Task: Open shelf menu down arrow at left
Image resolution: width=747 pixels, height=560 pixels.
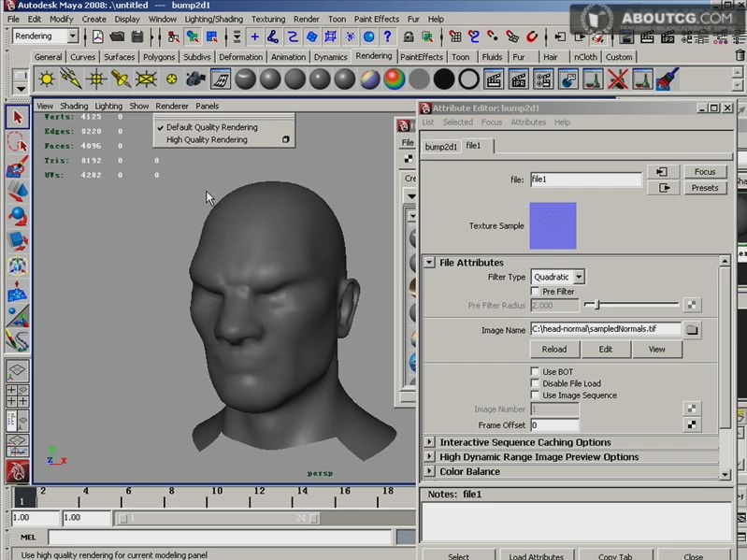Action: click(21, 89)
